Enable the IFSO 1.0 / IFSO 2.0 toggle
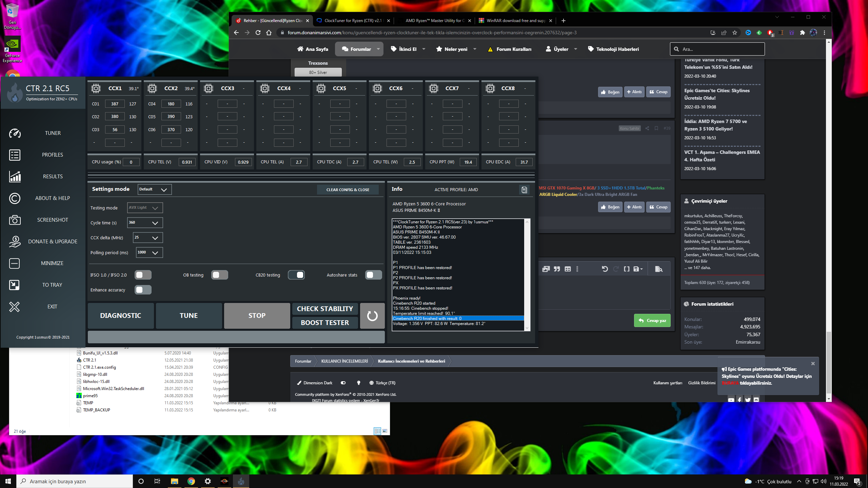The image size is (868, 488). click(143, 275)
